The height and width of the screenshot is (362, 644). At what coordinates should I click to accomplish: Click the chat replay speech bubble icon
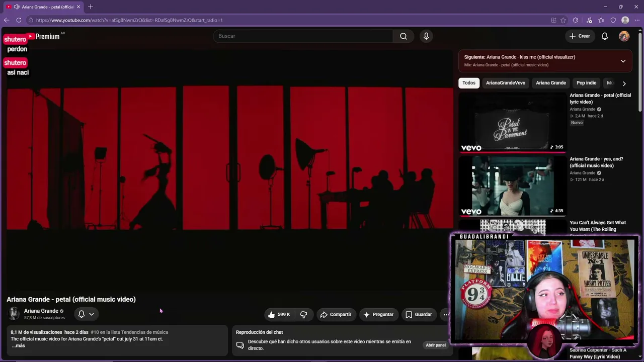coord(240,345)
